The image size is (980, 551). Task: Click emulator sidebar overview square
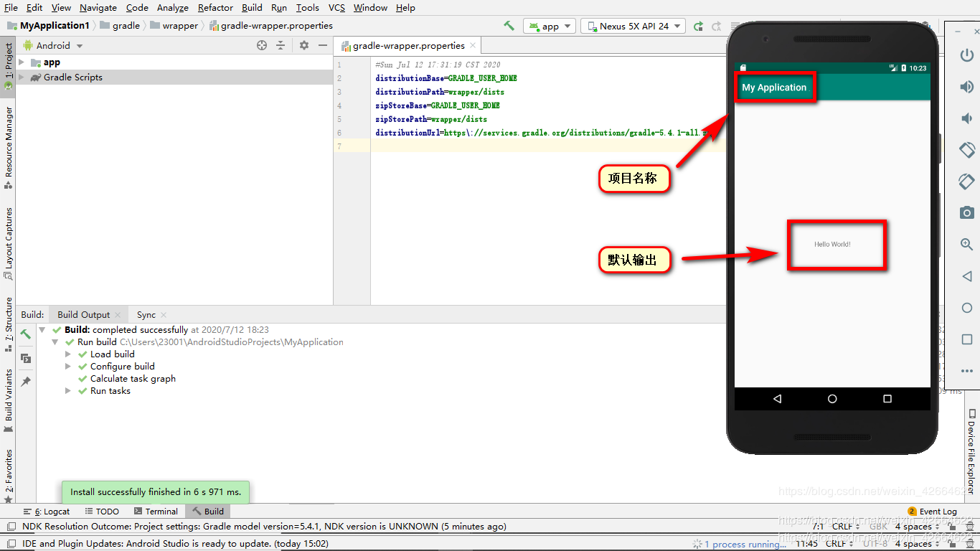tap(967, 339)
